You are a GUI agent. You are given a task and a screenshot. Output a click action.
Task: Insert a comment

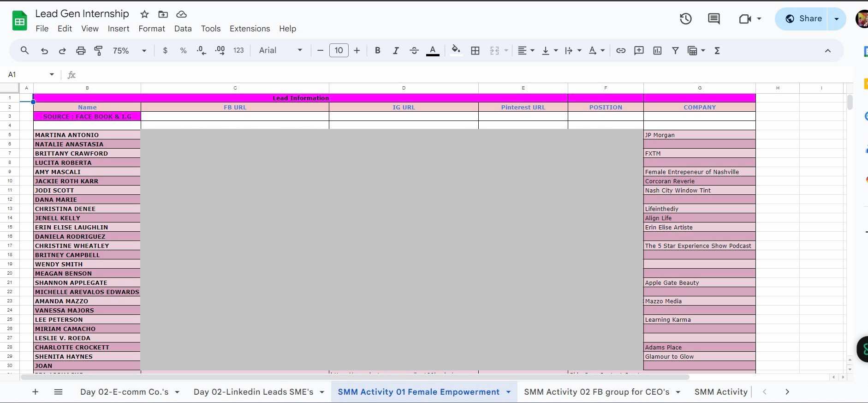(x=639, y=51)
